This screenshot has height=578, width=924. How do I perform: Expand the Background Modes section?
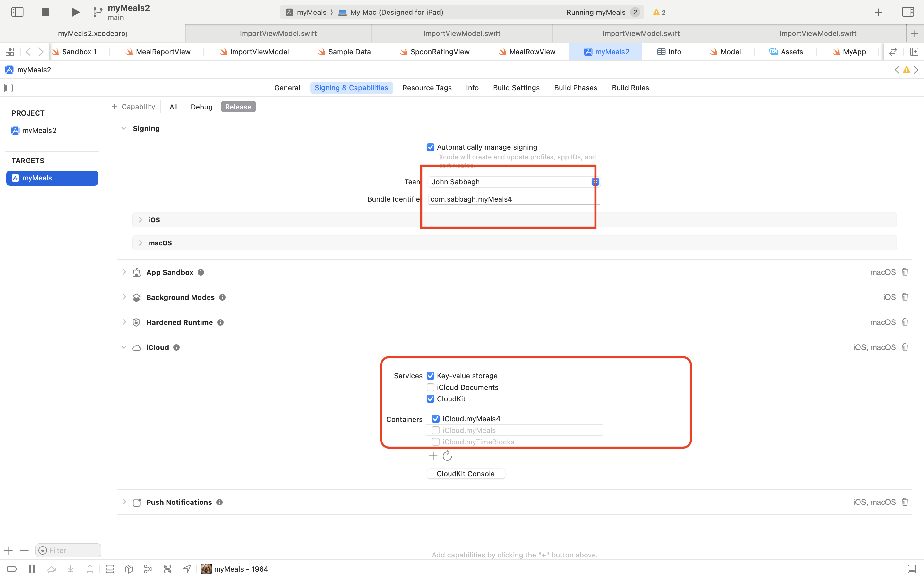click(124, 297)
